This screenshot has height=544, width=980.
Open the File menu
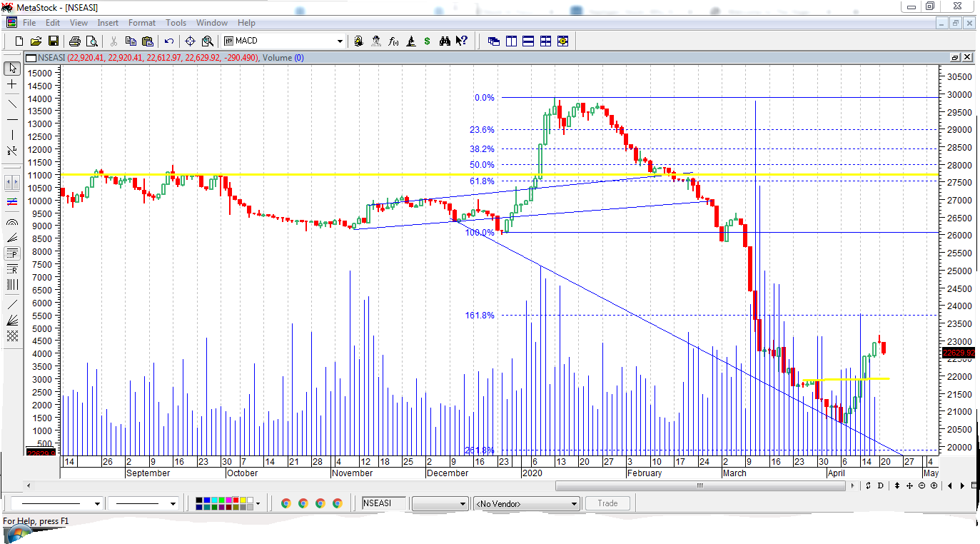[x=29, y=23]
